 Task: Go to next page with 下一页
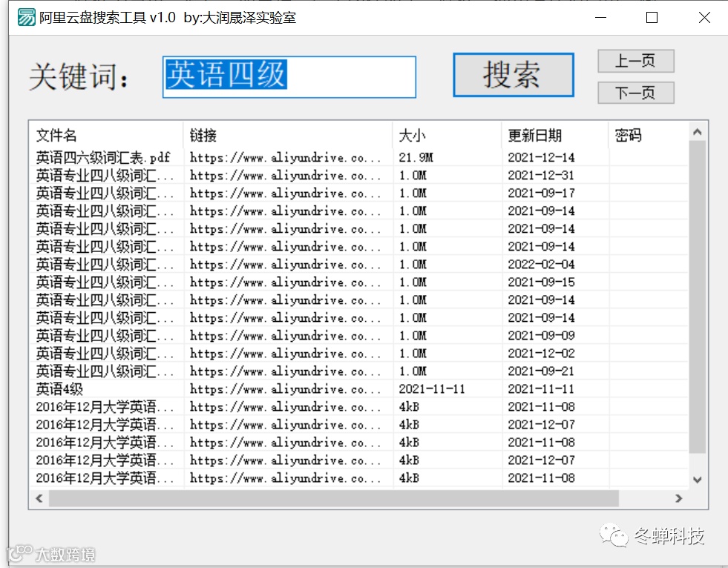tap(635, 93)
